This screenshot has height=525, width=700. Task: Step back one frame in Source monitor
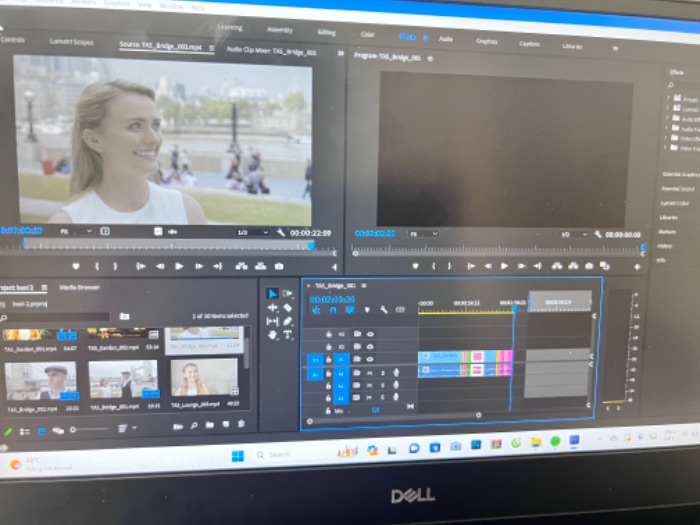pyautogui.click(x=159, y=266)
